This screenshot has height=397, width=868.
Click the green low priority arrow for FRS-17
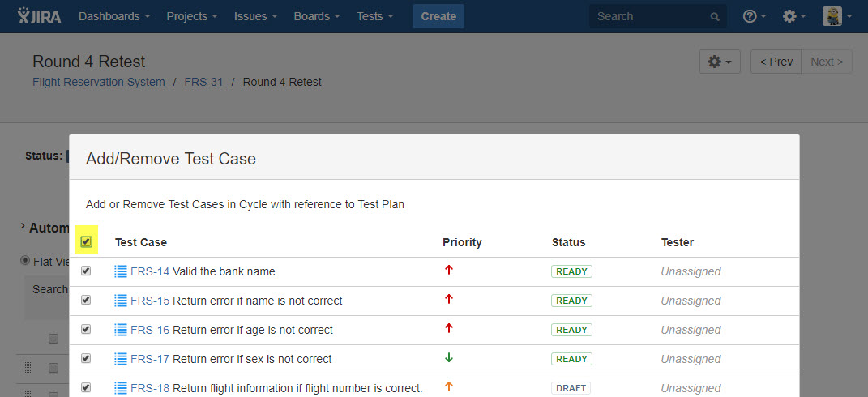coord(449,358)
